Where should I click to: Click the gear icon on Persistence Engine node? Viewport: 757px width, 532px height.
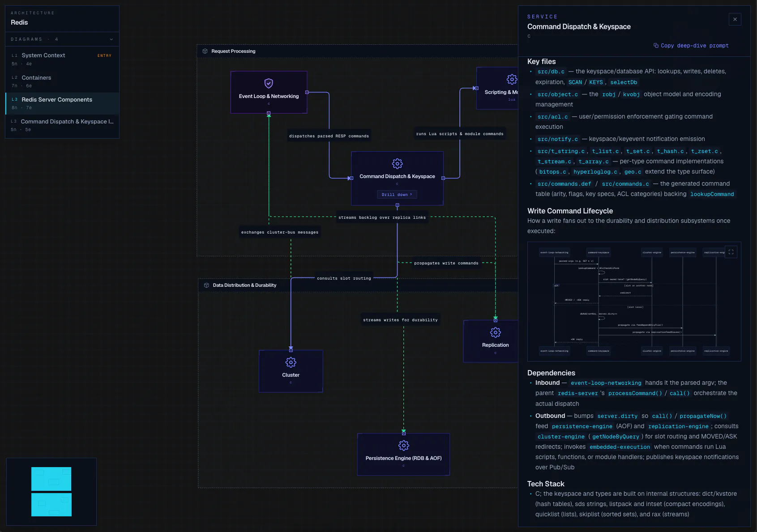tap(404, 446)
